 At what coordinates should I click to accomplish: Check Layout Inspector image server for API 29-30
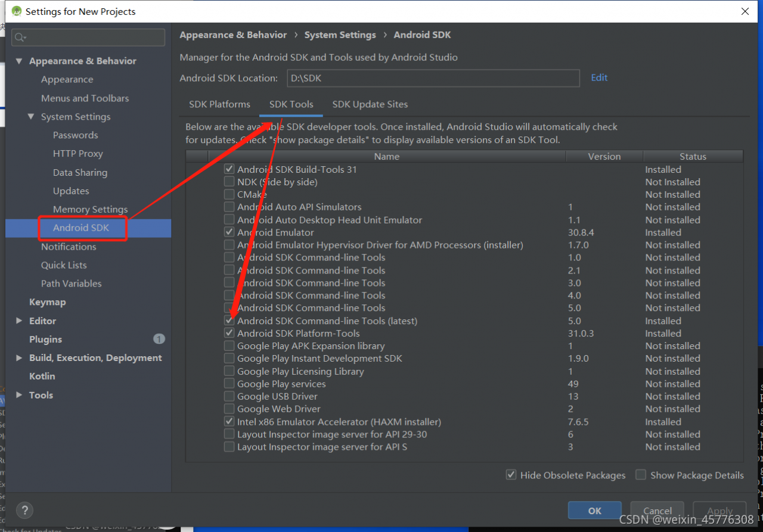(x=229, y=434)
